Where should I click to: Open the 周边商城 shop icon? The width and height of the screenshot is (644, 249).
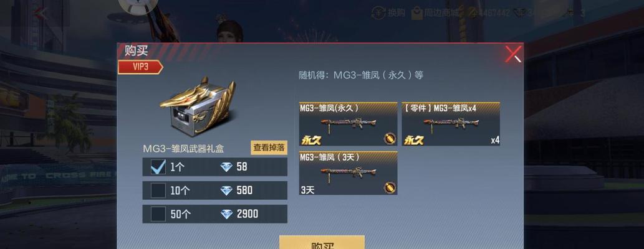point(417,13)
